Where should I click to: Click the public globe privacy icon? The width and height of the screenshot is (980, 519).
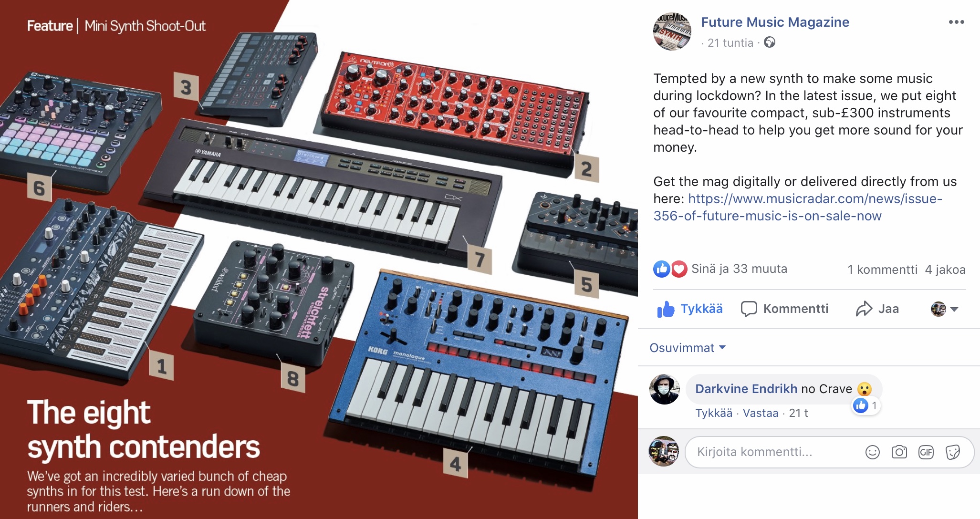click(769, 42)
